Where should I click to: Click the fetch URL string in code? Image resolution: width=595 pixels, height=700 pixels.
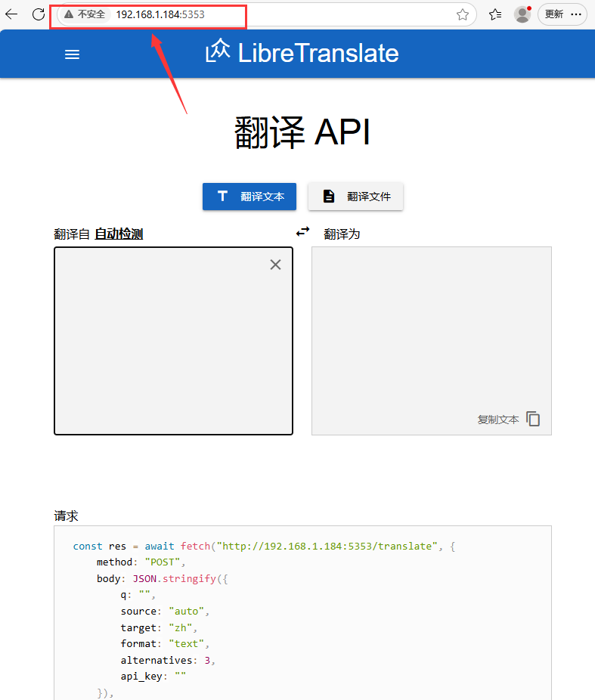click(327, 546)
